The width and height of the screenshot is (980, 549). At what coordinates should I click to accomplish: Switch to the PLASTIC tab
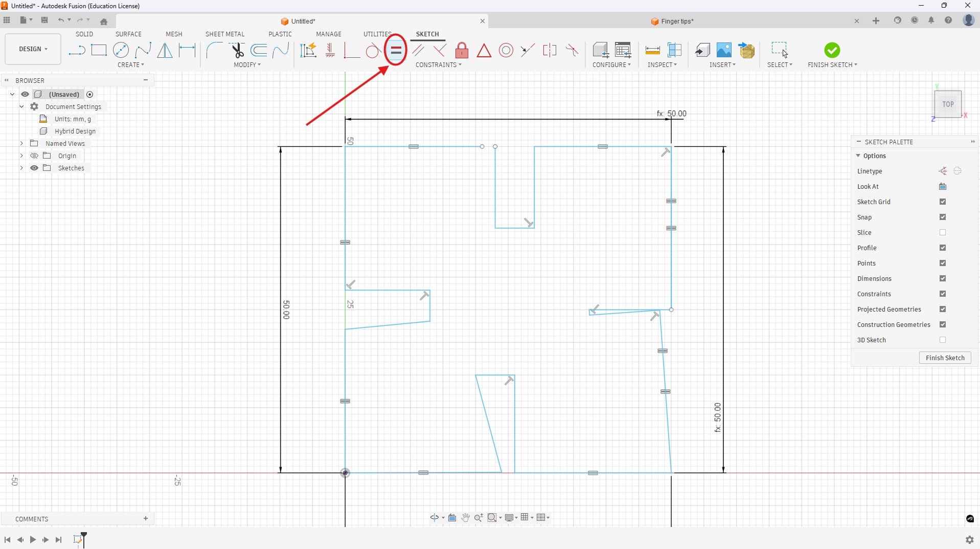click(280, 34)
